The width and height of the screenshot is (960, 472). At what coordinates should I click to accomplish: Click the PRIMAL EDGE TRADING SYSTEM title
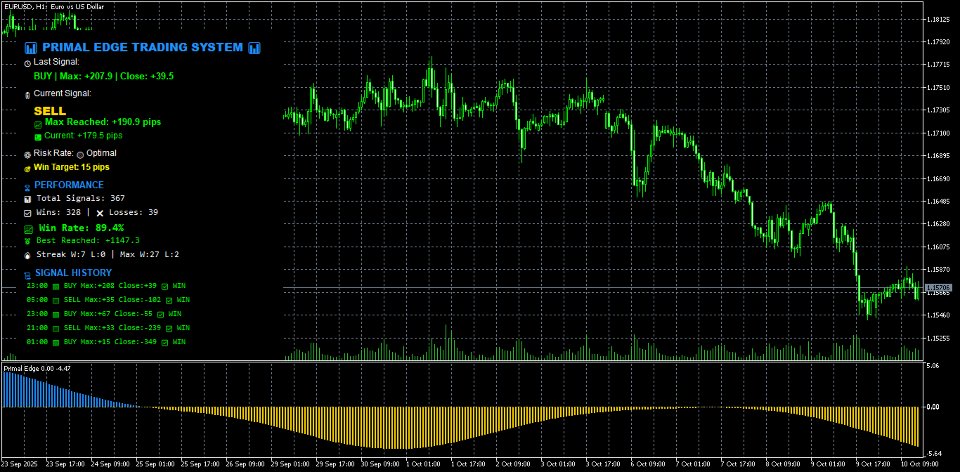[x=143, y=48]
